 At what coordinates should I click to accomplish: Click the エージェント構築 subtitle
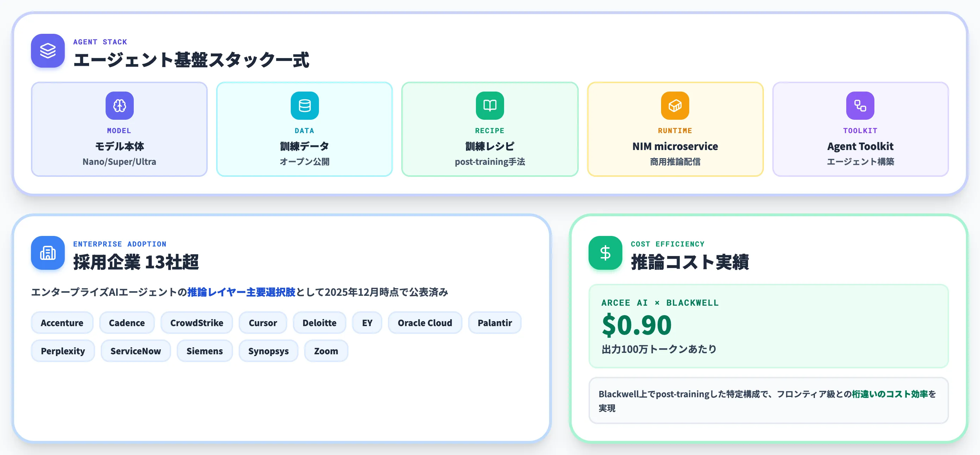[860, 162]
